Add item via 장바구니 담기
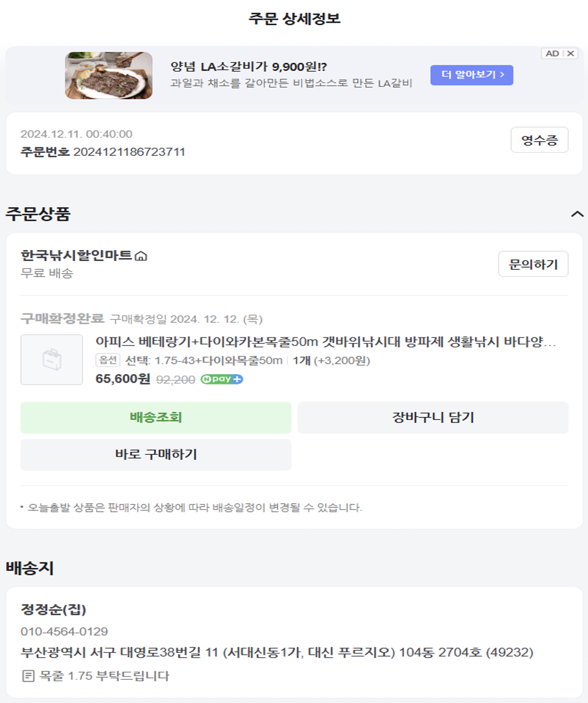The image size is (588, 703). click(x=433, y=418)
